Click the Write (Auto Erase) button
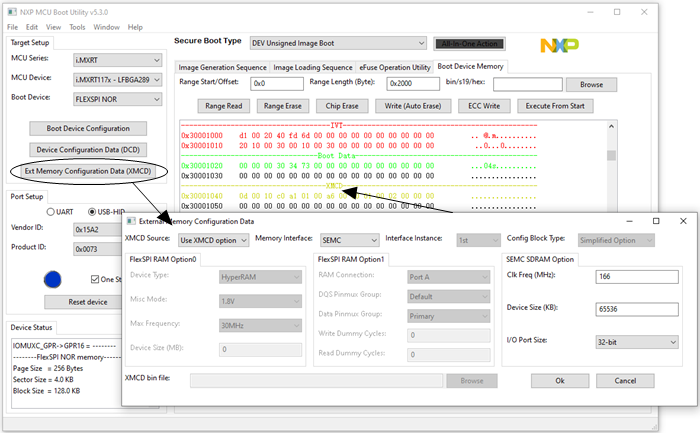This screenshot has width=700, height=433. (x=413, y=106)
